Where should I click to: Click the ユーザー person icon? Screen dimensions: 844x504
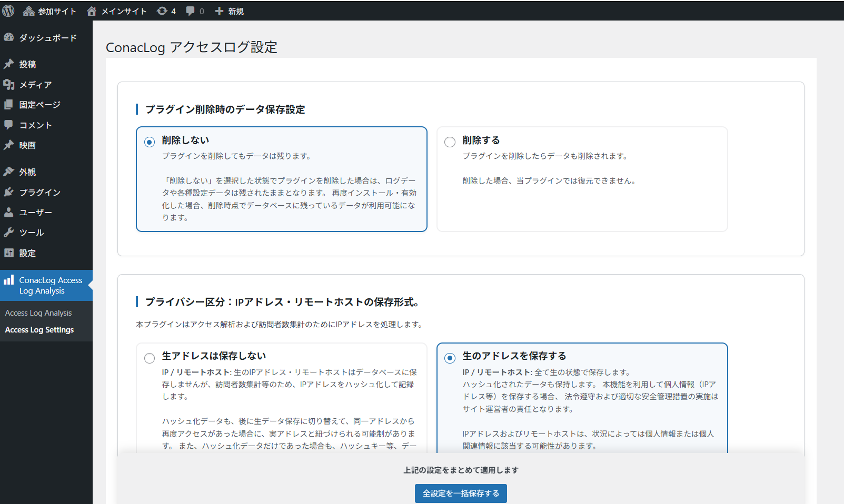(x=8, y=212)
